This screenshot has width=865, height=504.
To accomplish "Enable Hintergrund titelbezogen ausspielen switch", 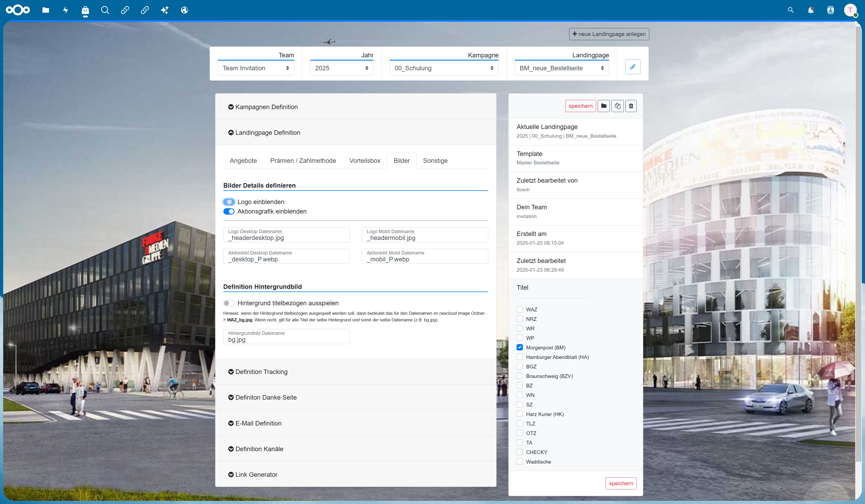I will pos(229,303).
